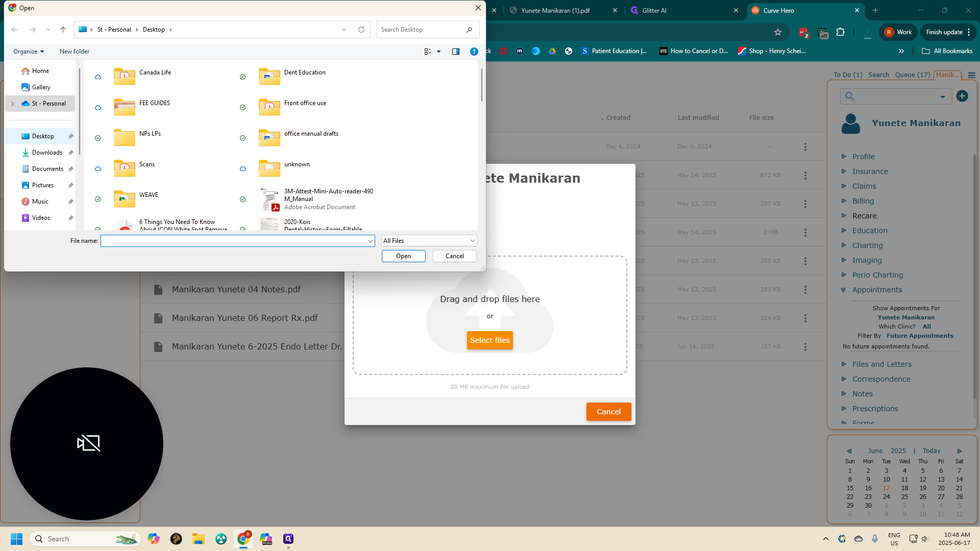Click the File name input field
The height and width of the screenshot is (551, 980).
[x=238, y=241]
